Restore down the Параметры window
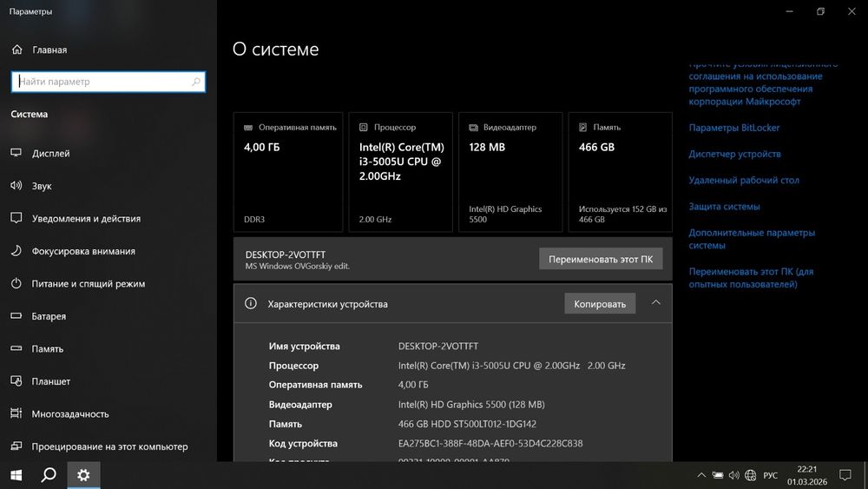The image size is (868, 489). 820,11
